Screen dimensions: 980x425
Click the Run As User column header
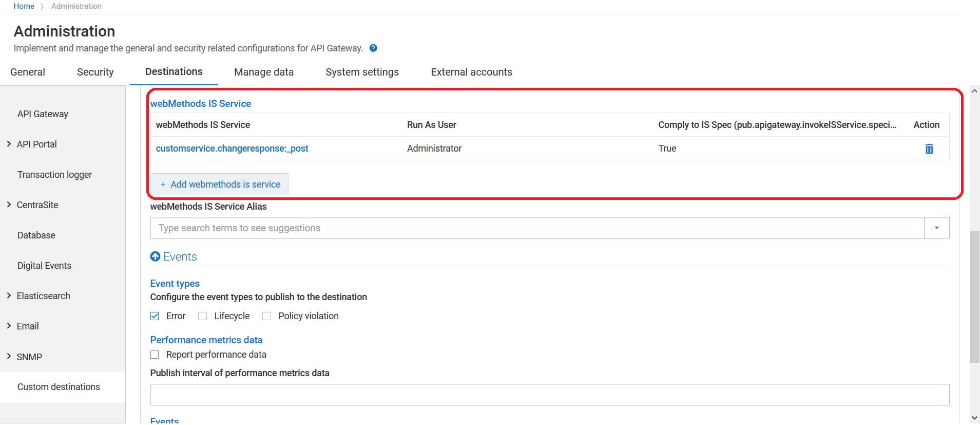pos(432,125)
